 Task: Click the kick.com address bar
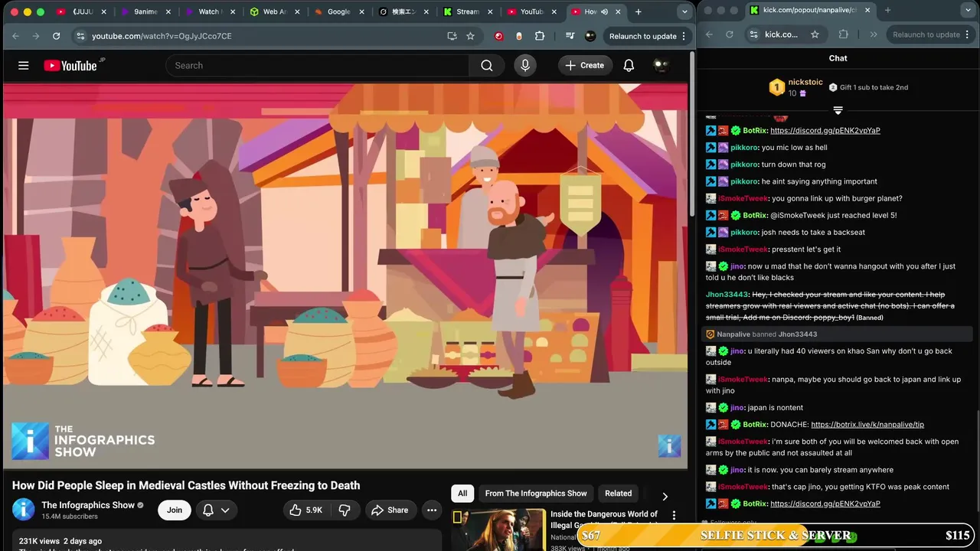pos(781,34)
